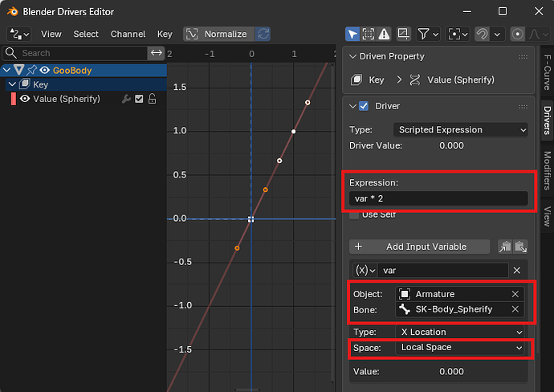The width and height of the screenshot is (554, 392).
Task: Collapse the GooBody tree row
Action: pos(6,70)
